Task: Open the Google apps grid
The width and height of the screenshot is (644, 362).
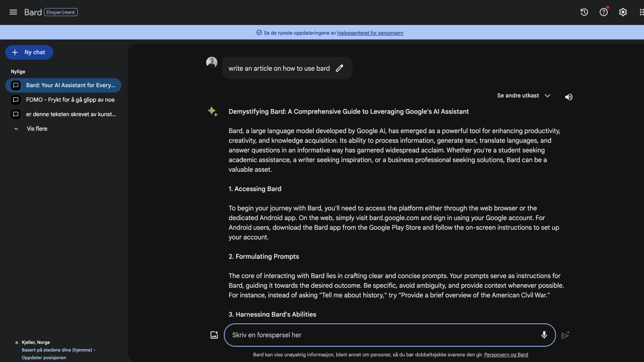Action: pos(641,12)
